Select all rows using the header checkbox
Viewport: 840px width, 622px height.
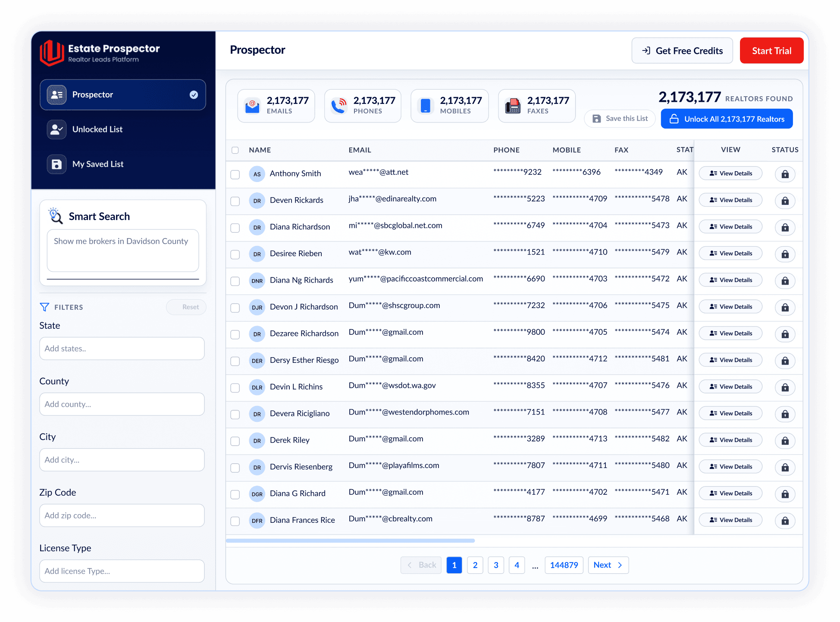click(x=235, y=150)
